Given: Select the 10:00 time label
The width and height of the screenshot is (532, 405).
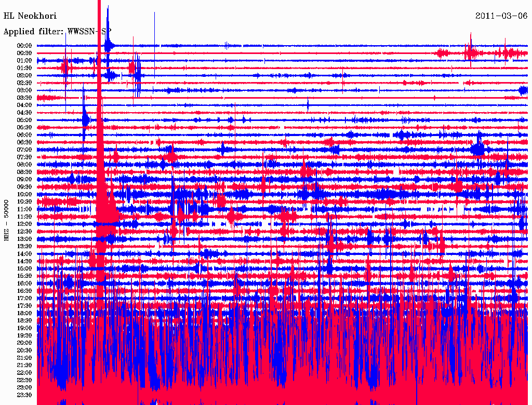Looking at the screenshot, I should pyautogui.click(x=24, y=194).
